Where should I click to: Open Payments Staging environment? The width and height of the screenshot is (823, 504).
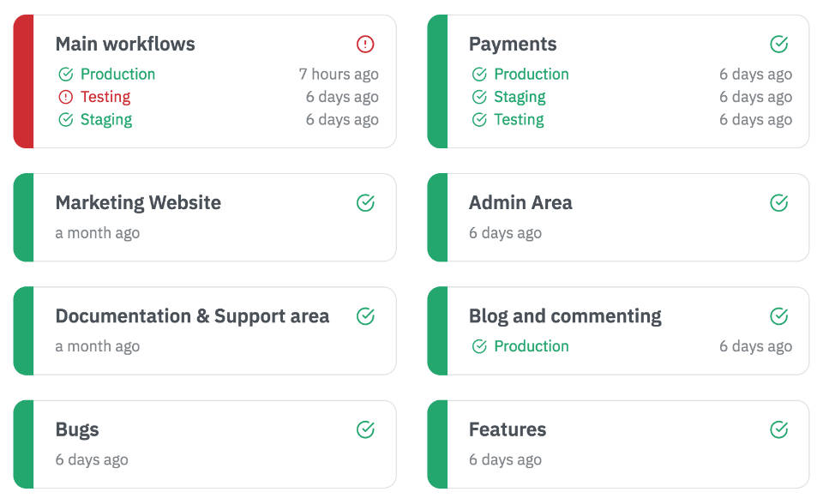point(520,97)
